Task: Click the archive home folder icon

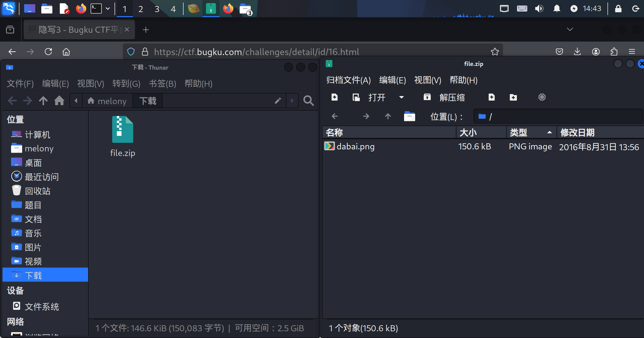Action: click(409, 116)
